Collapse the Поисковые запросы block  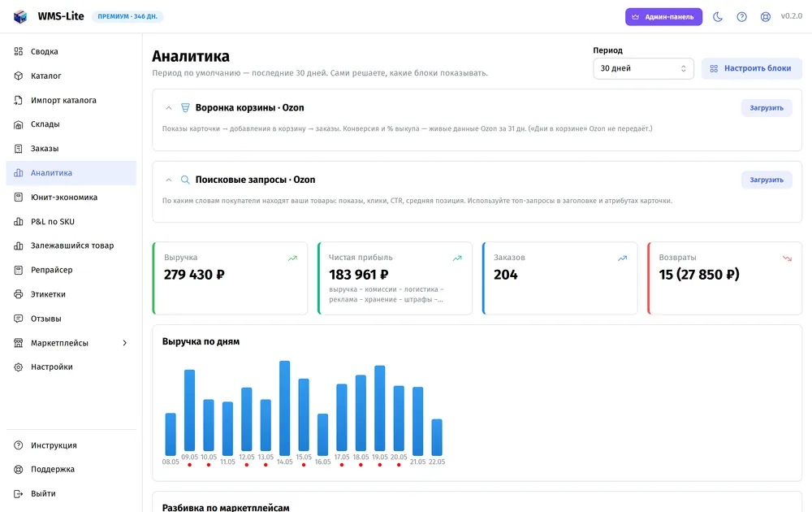[x=168, y=180]
